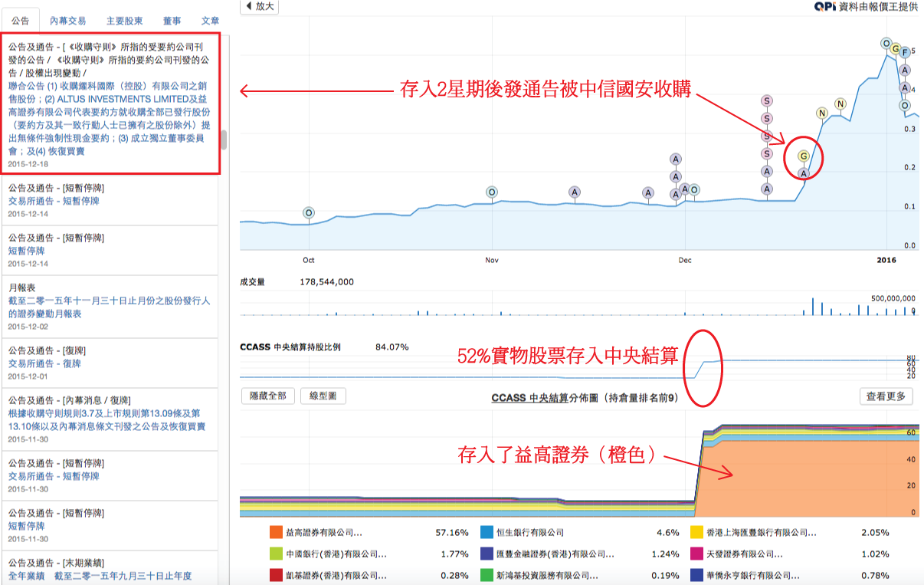
Task: Click the announcements list scrollbar thumb
Action: pos(224,140)
